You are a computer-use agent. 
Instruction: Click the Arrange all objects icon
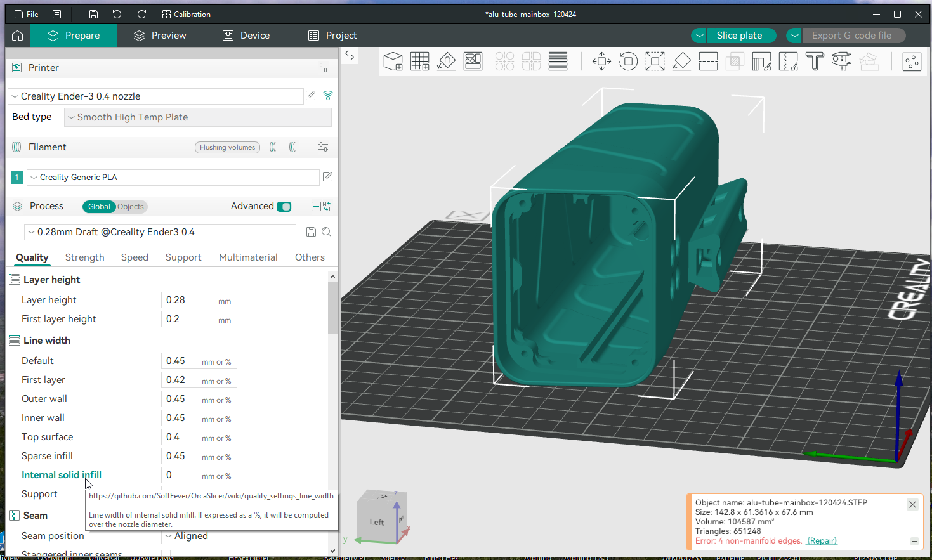pos(473,62)
